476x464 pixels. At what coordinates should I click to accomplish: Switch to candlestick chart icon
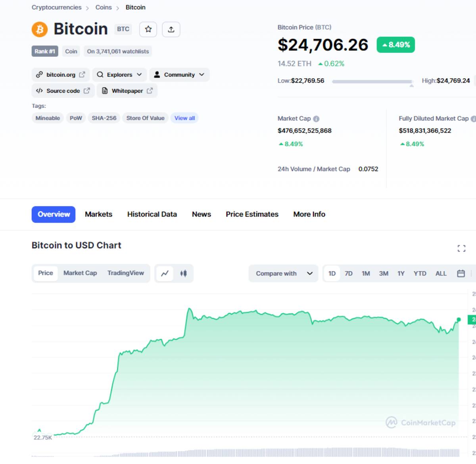click(x=183, y=273)
